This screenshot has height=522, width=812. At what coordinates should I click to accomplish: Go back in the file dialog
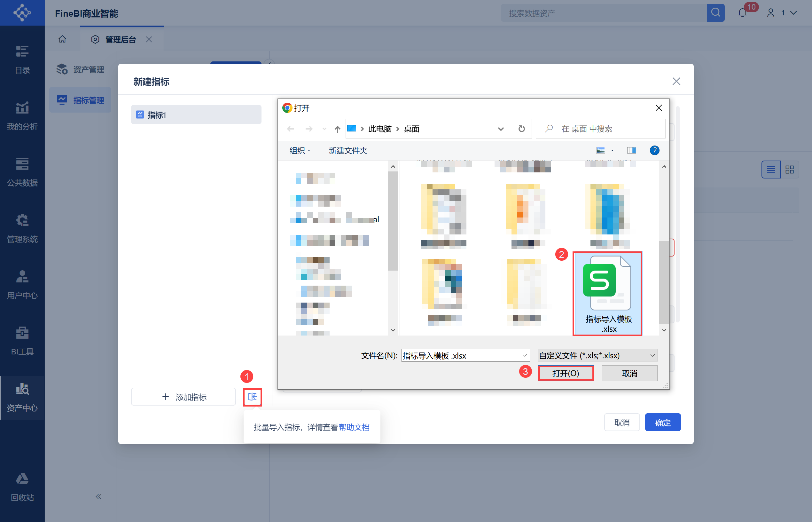point(290,129)
